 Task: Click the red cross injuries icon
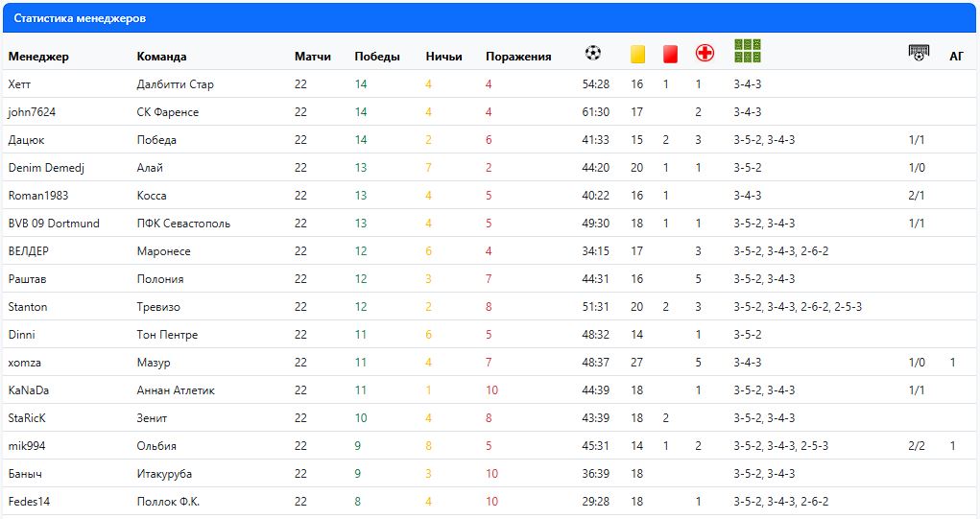(x=705, y=54)
